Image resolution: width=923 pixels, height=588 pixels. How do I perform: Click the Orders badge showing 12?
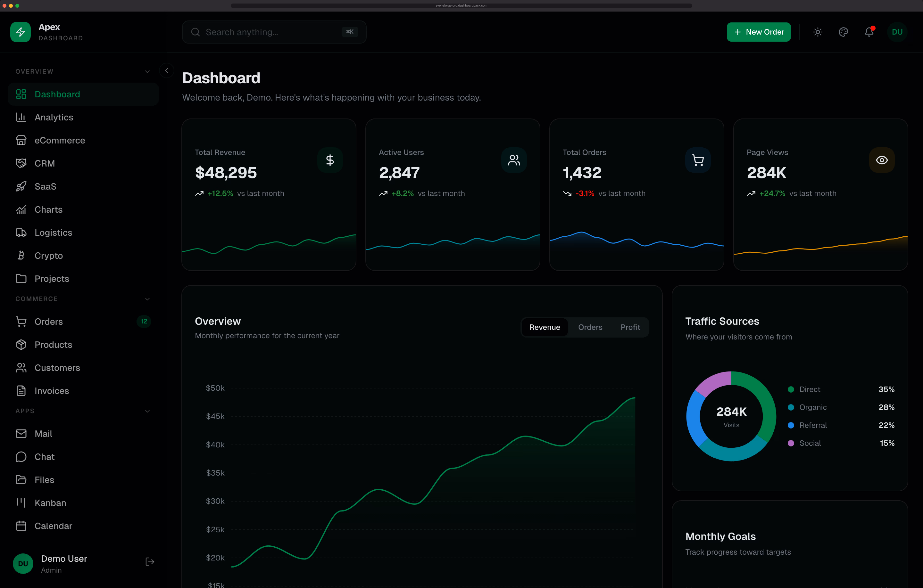click(x=144, y=322)
